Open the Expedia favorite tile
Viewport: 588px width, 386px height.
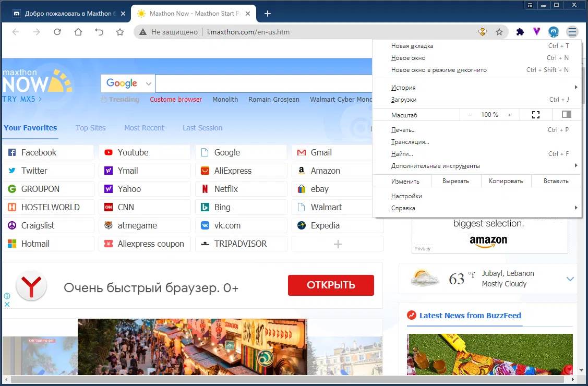point(338,226)
